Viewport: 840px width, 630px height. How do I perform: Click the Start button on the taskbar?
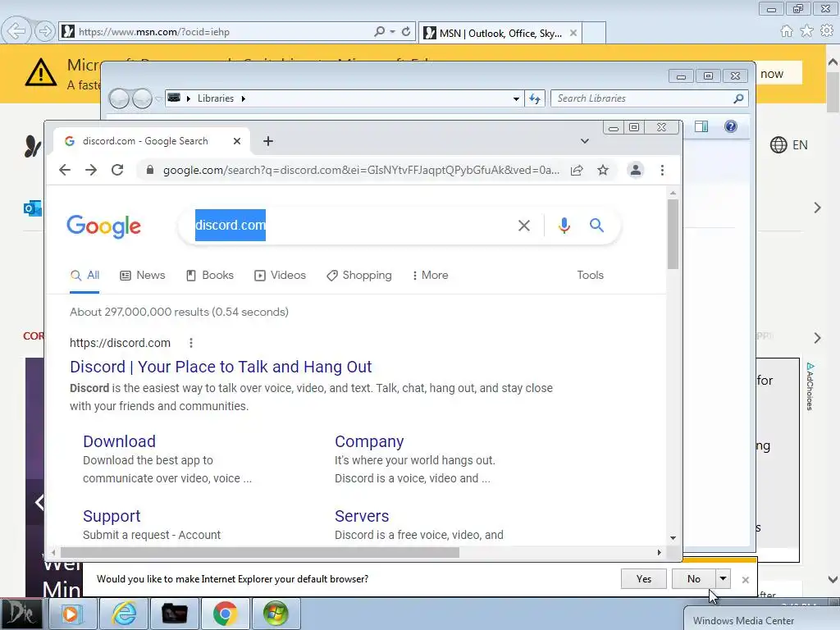22,614
